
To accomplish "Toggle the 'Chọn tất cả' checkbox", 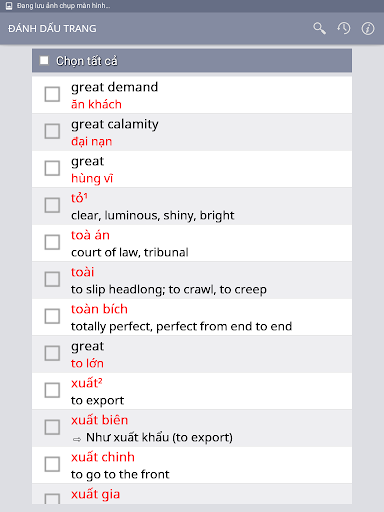I will (x=44, y=61).
